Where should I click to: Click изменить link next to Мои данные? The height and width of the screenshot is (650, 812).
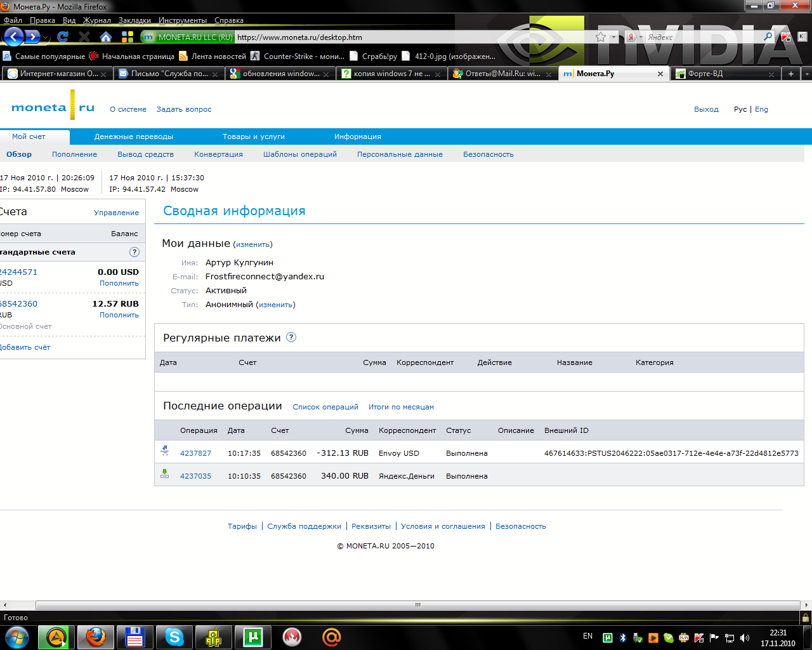click(x=252, y=244)
